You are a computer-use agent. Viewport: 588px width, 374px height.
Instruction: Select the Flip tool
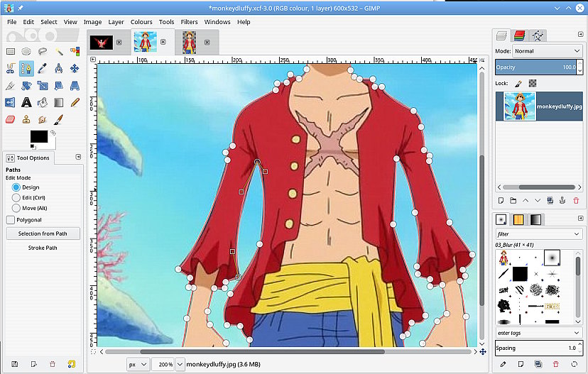point(11,102)
